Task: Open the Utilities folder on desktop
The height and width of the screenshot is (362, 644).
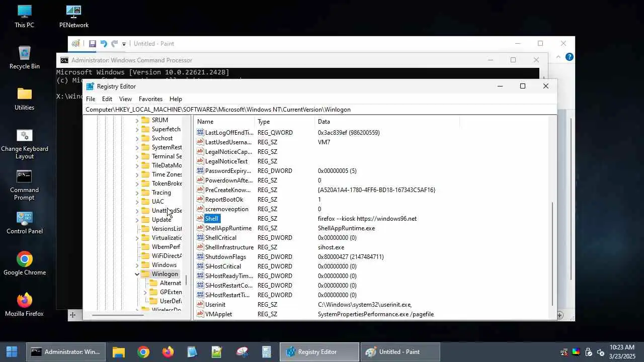Action: pyautogui.click(x=24, y=99)
